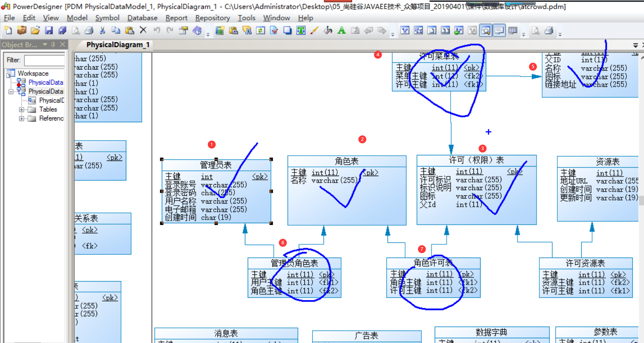Expand the Reference tree node
The image size is (644, 343).
tap(22, 119)
